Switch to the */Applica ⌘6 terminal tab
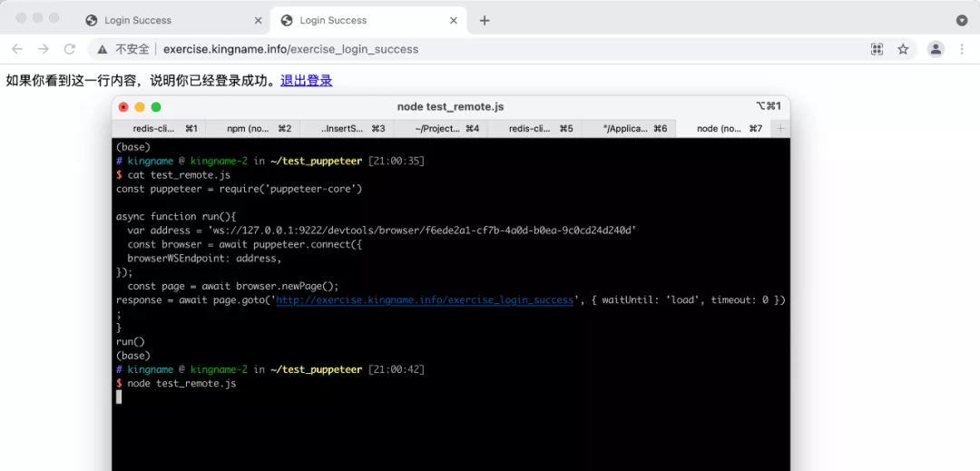 629,129
